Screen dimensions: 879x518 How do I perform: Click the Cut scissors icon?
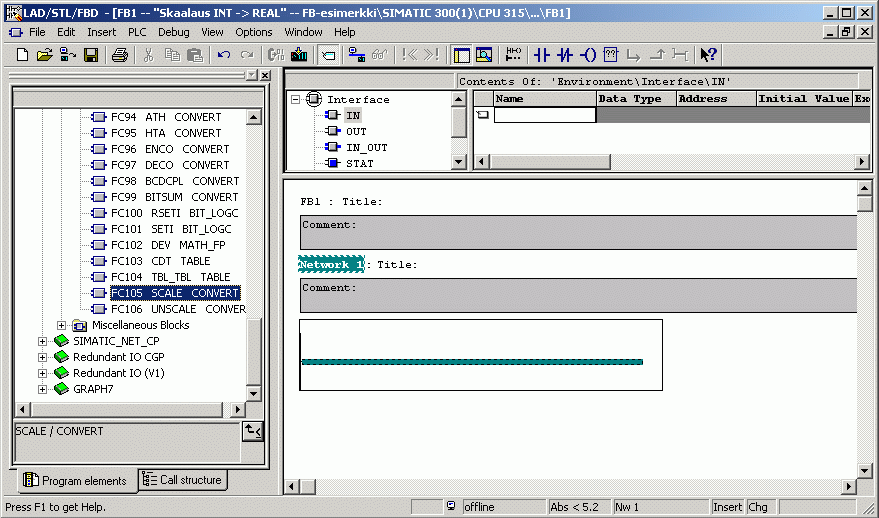point(149,54)
